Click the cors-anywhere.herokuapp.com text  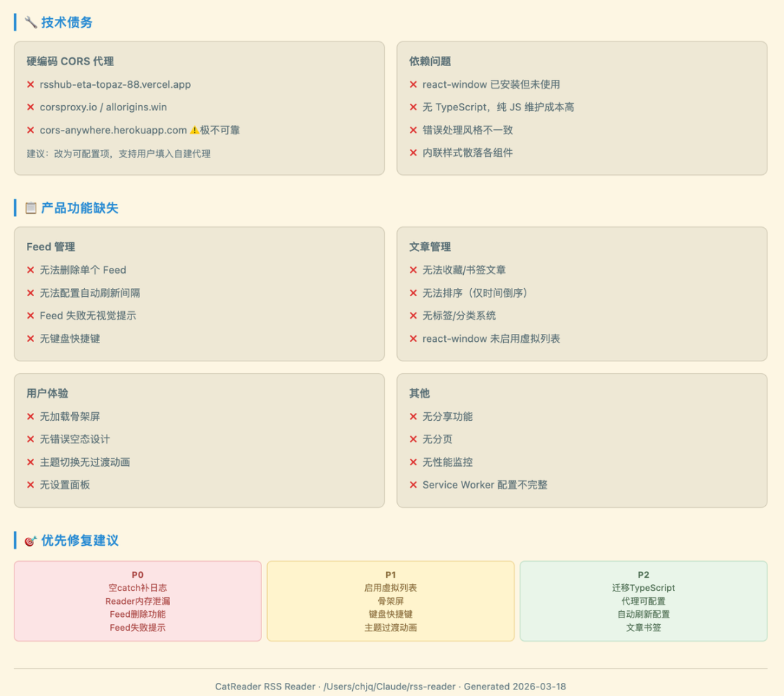tap(113, 131)
